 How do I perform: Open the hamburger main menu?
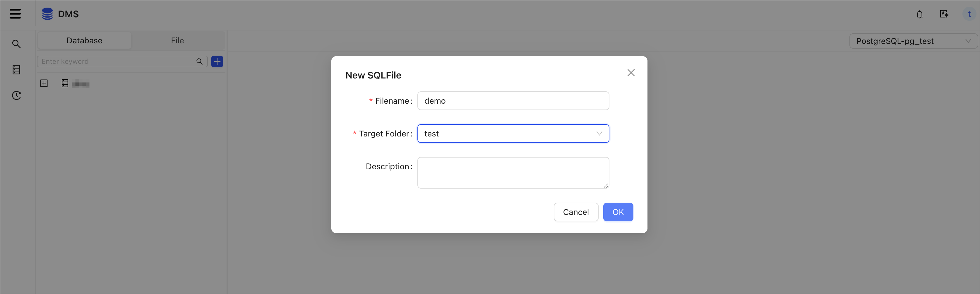coord(15,14)
